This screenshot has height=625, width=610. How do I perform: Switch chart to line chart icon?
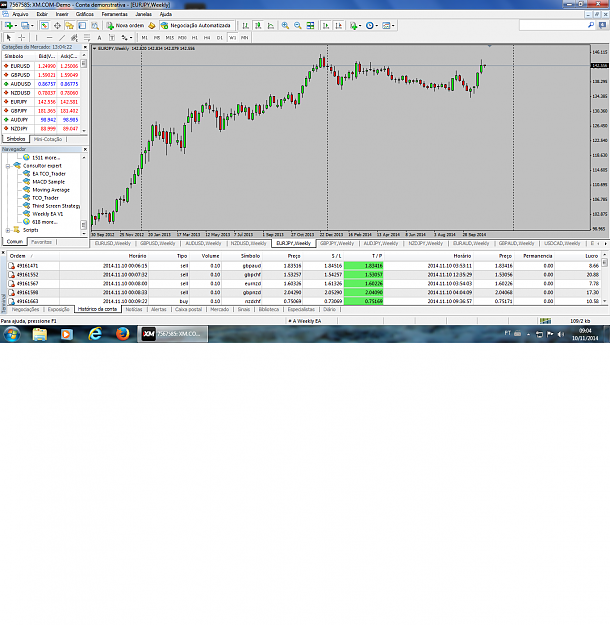point(271,26)
